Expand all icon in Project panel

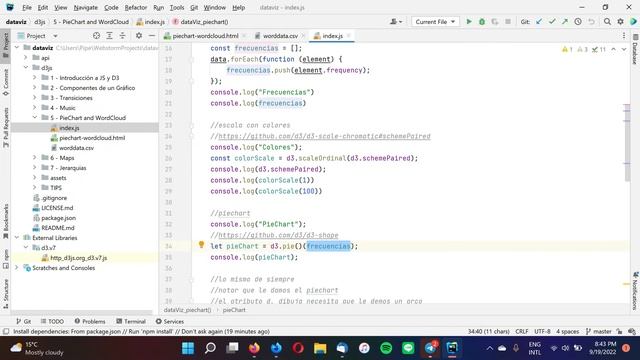(109, 36)
